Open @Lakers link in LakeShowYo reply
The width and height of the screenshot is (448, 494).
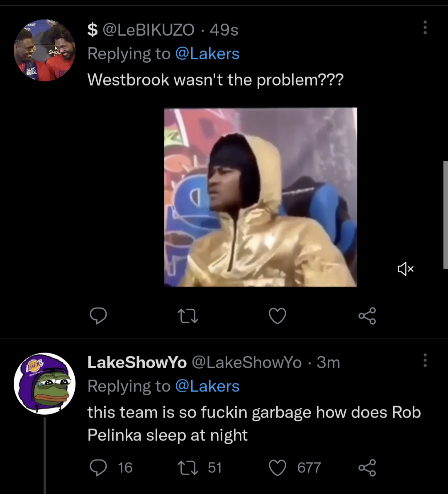click(207, 386)
